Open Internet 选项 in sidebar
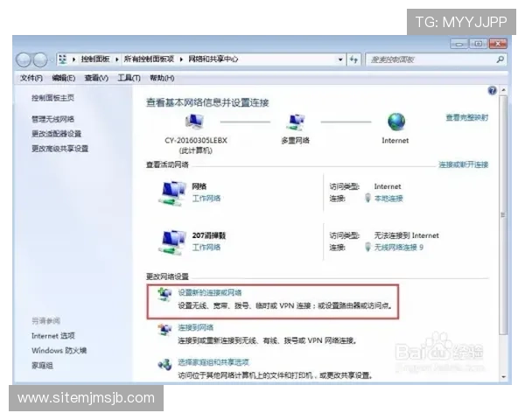The image size is (525, 420). 52,336
